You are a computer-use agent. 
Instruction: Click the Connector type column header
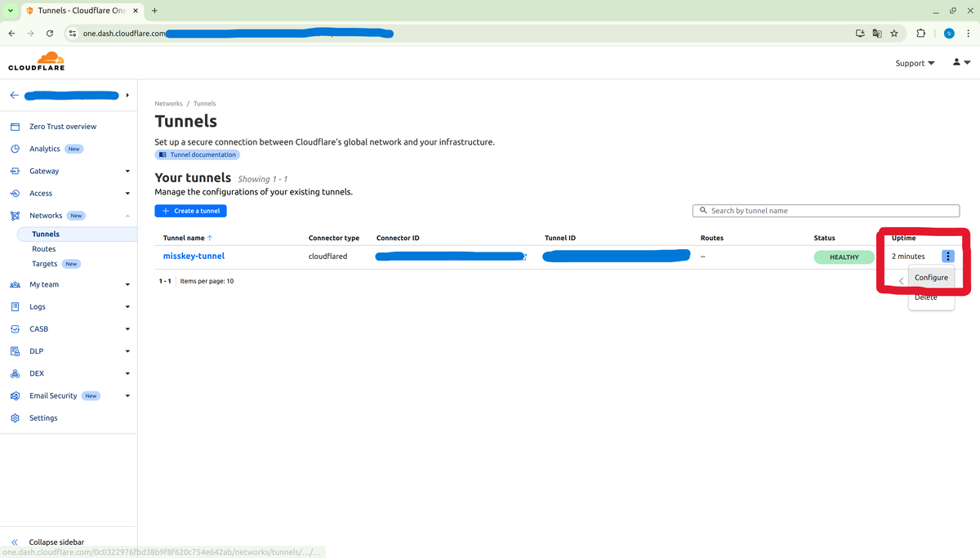[x=334, y=238]
